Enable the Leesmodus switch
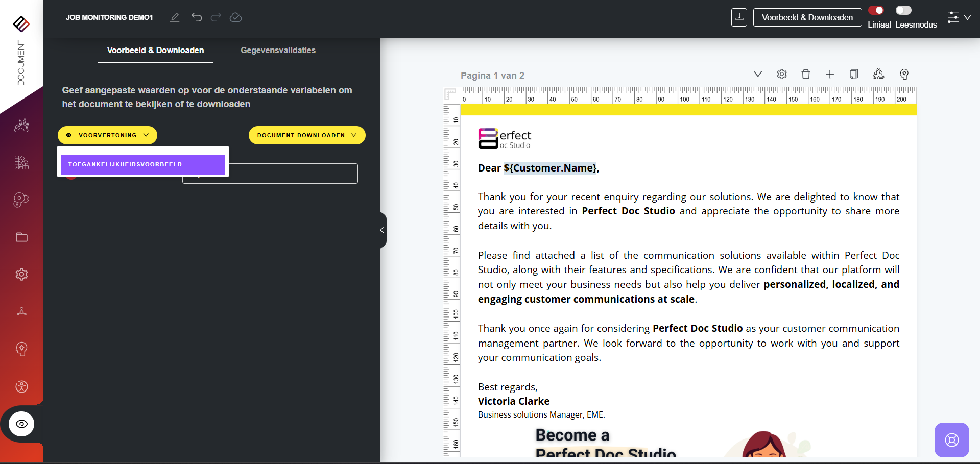Viewport: 980px width, 464px height. 903,11
